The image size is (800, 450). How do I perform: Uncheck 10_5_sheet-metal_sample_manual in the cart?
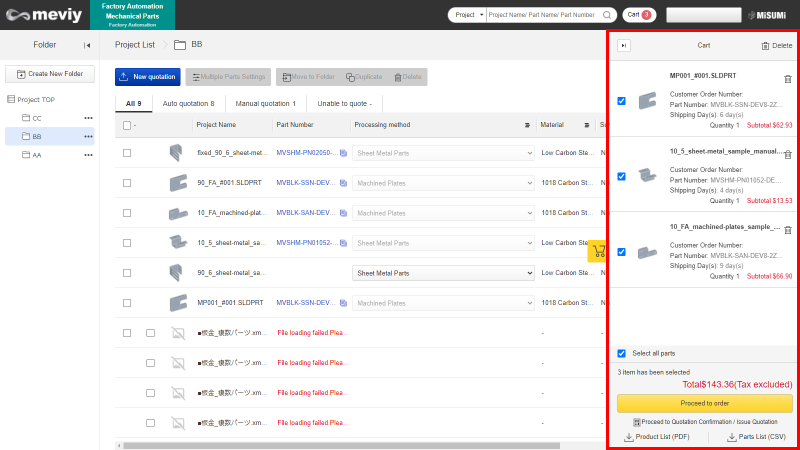coord(621,177)
